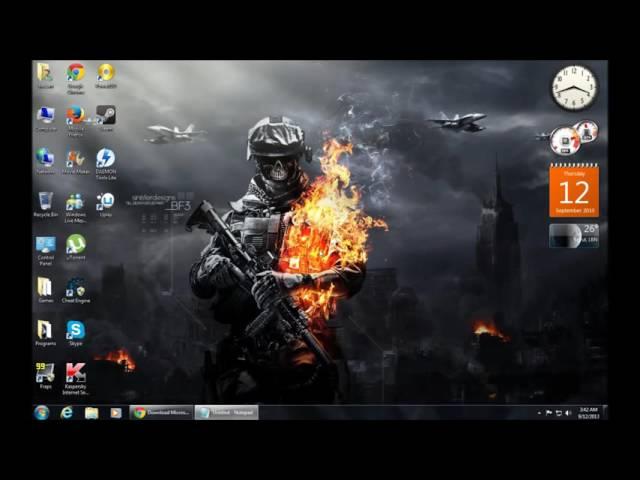Launch the Uplay desktop shortcut

pyautogui.click(x=106, y=204)
